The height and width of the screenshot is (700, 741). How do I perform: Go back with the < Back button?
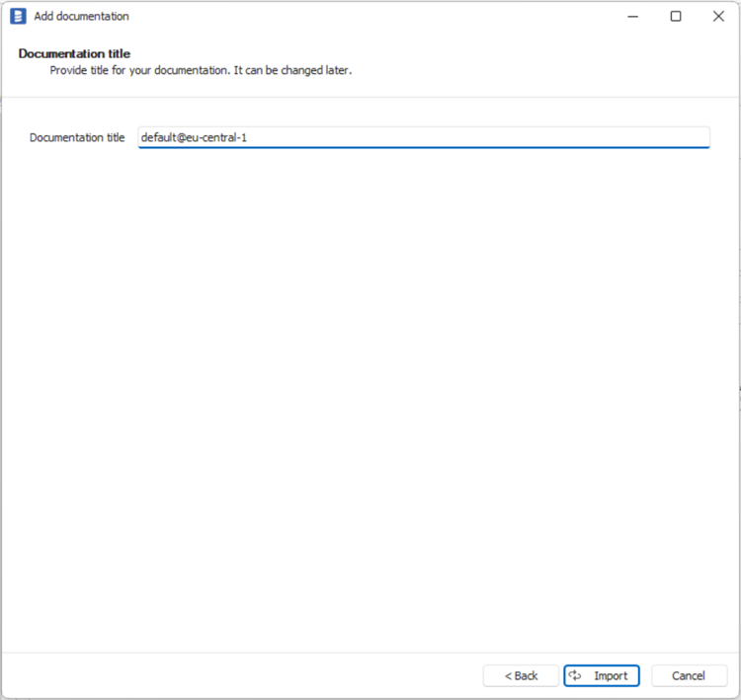(521, 675)
